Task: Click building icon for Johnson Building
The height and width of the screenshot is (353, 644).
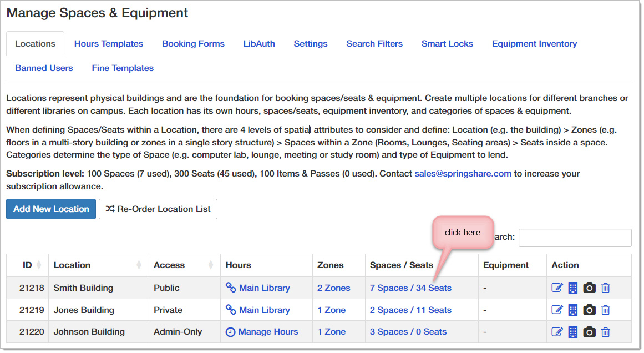Action: point(573,332)
